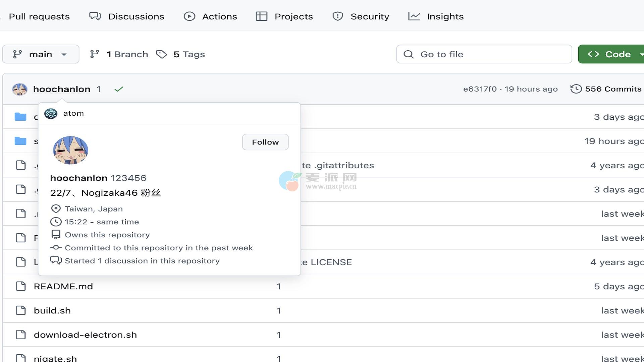
Task: Open the download-electron.sh file
Action: click(85, 335)
